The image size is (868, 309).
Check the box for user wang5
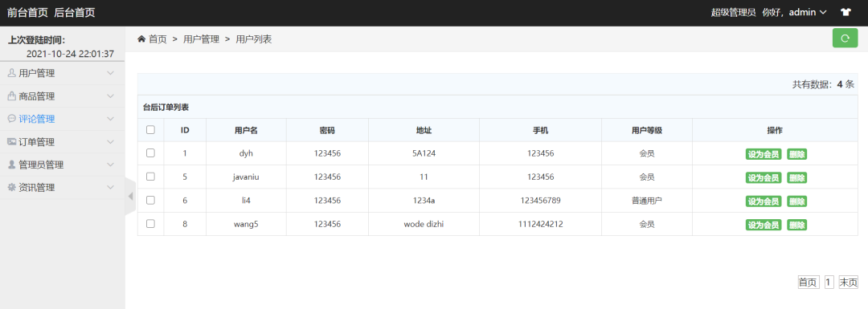click(150, 223)
